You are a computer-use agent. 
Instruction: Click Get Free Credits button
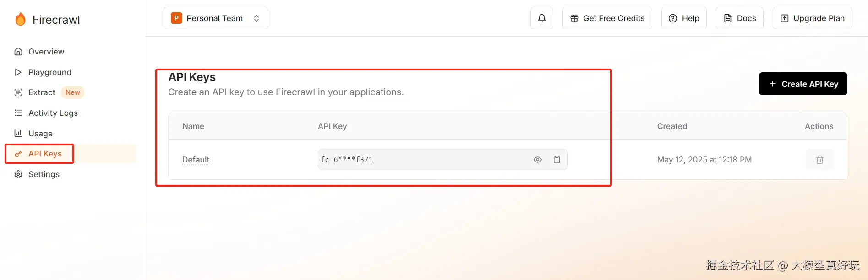pyautogui.click(x=607, y=18)
